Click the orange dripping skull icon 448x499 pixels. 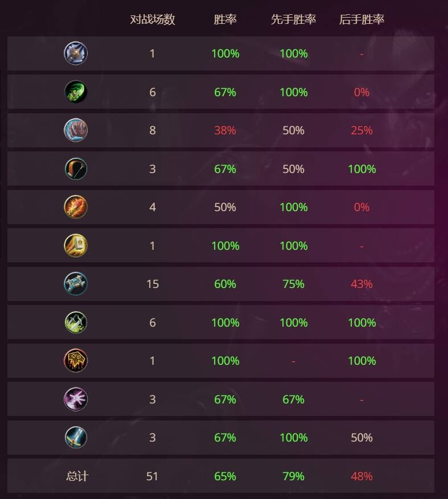76,361
